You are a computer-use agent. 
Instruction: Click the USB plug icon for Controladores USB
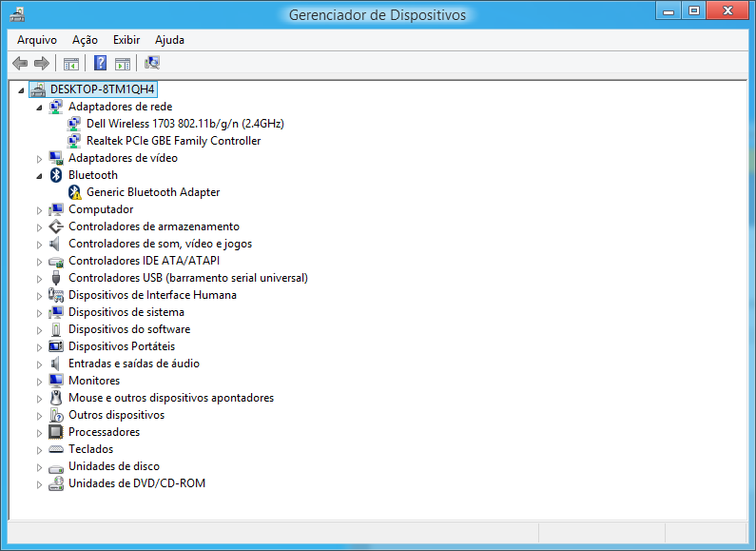pyautogui.click(x=56, y=278)
